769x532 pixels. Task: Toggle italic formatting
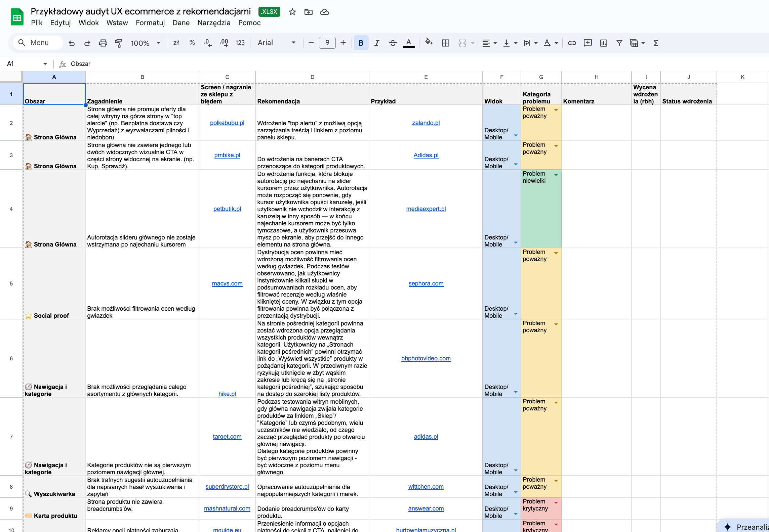[x=377, y=43]
